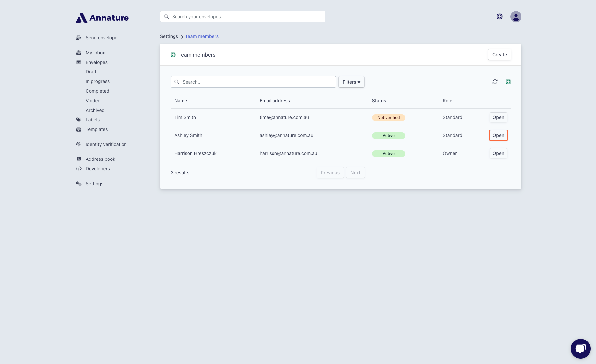This screenshot has height=364, width=596.
Task: Click the help icon next to refresh
Action: click(x=508, y=82)
